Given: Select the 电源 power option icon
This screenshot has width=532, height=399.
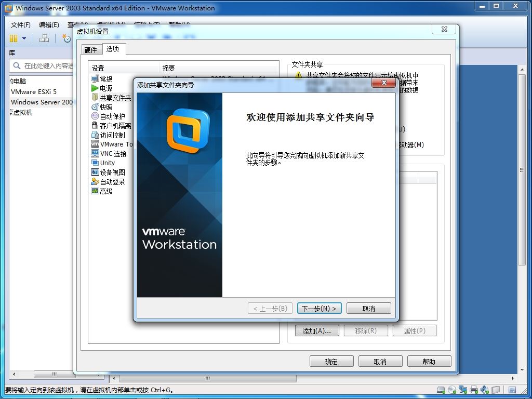Looking at the screenshot, I should coord(95,88).
